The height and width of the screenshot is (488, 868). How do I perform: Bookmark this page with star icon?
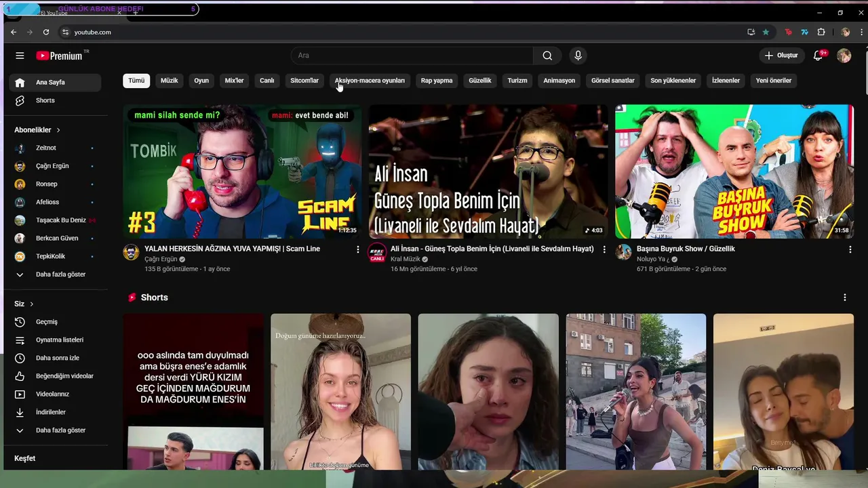click(766, 32)
